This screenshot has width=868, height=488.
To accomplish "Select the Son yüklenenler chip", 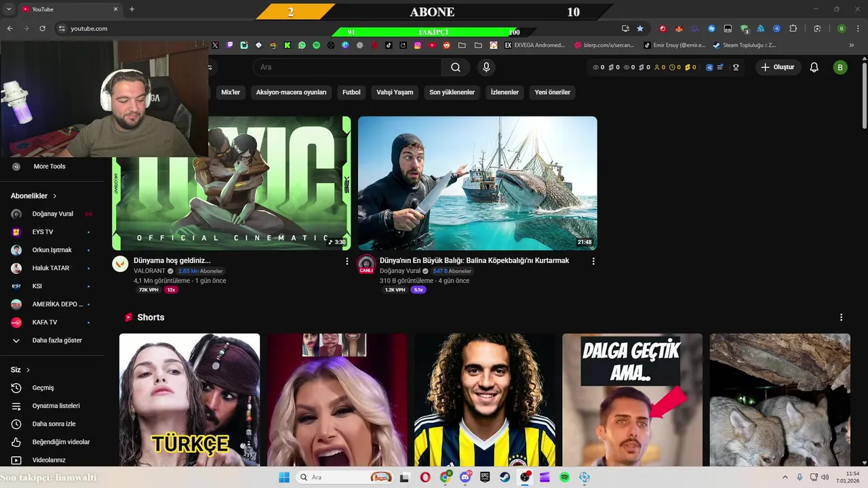I will (452, 92).
